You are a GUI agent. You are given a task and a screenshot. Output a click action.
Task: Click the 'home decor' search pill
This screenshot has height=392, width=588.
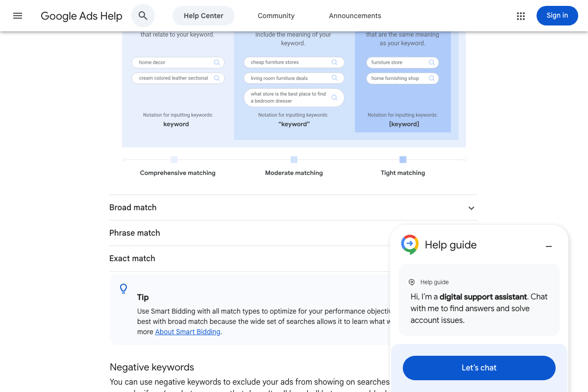(x=178, y=62)
